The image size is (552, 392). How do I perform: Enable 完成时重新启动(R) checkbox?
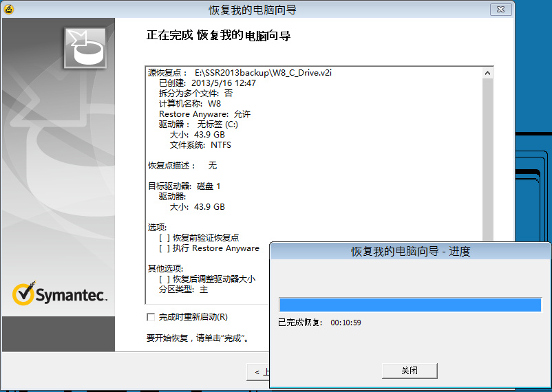point(151,317)
